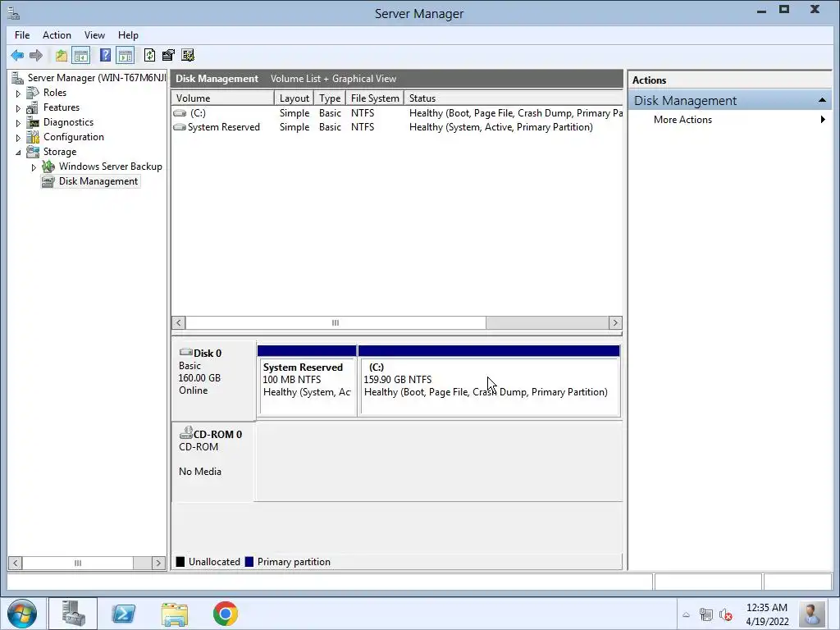This screenshot has width=840, height=630.
Task: Expand the Features tree node
Action: pos(18,108)
